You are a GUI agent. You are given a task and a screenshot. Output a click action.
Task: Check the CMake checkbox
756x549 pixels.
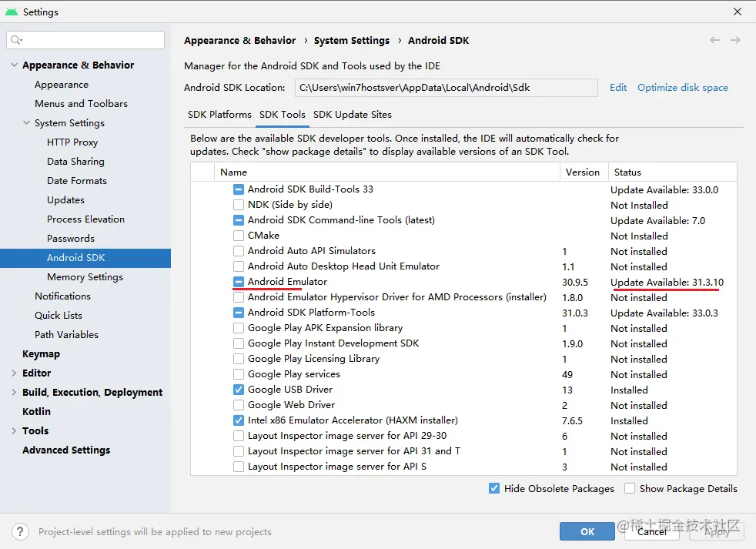tap(238, 236)
